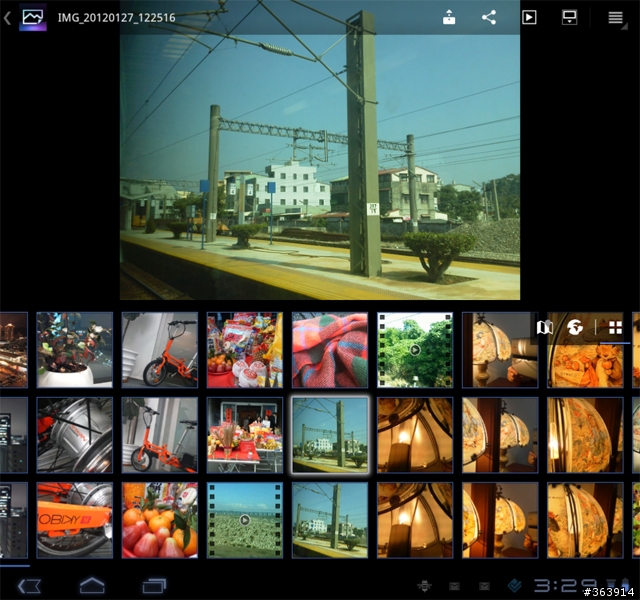This screenshot has width=640, height=600.
Task: Open the orange bike thumbnail beside the wheel hub
Action: click(160, 435)
